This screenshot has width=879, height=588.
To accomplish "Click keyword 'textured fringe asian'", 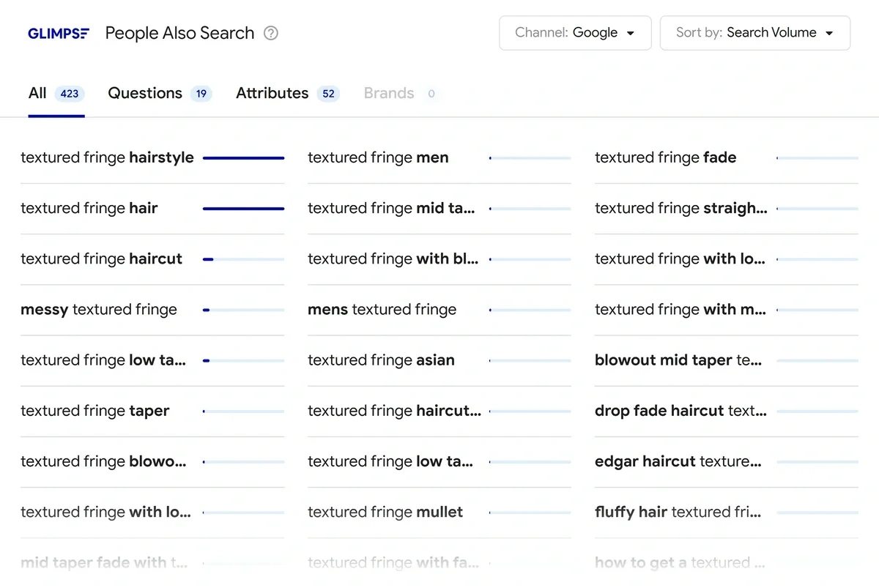I will pyautogui.click(x=381, y=360).
